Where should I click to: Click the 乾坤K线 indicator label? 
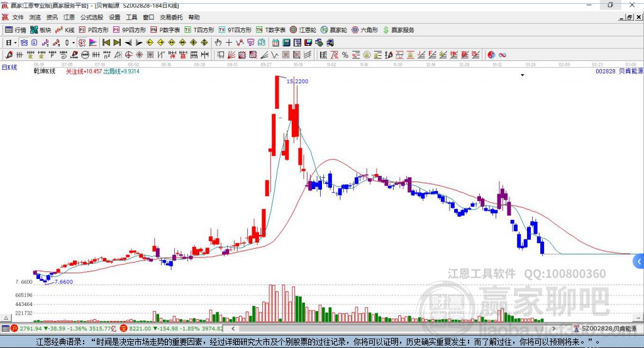pyautogui.click(x=45, y=72)
